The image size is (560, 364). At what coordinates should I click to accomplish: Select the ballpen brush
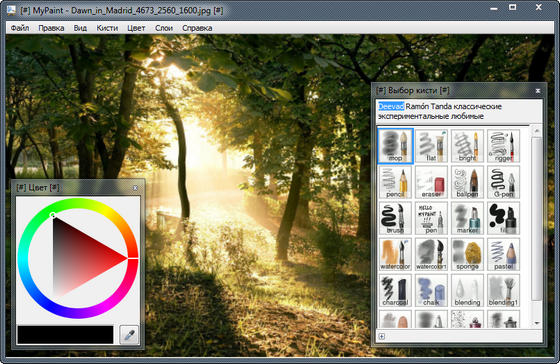tap(467, 182)
